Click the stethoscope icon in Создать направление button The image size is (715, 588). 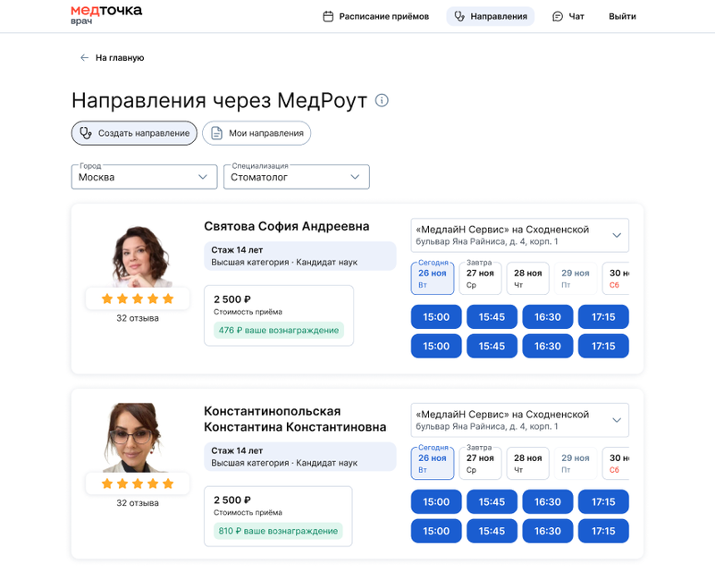[84, 132]
